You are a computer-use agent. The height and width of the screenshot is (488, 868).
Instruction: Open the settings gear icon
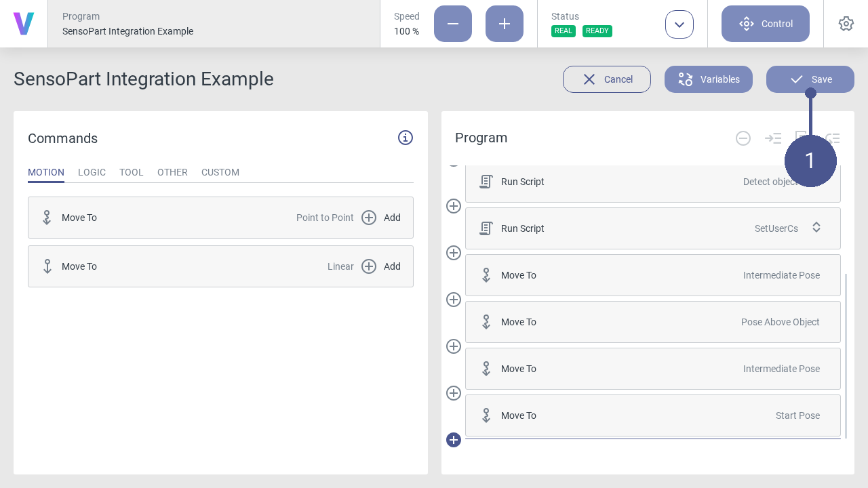point(846,24)
